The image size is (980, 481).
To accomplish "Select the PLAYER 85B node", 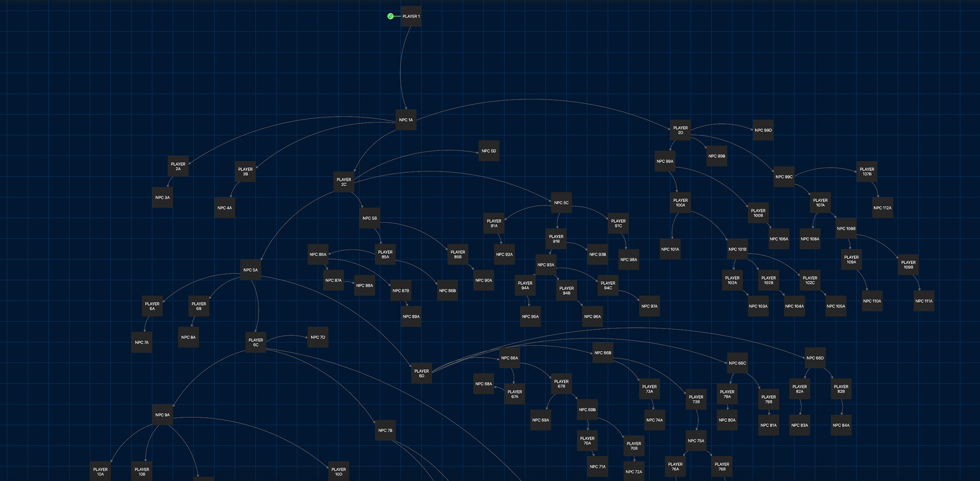I will pos(458,255).
